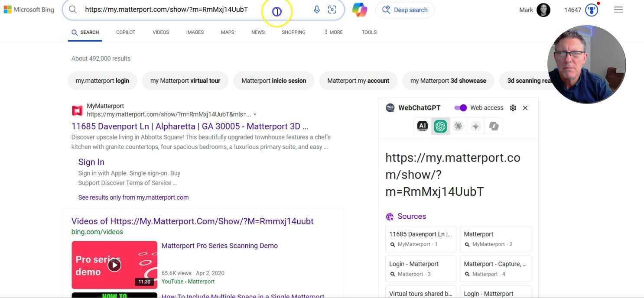The image size is (644, 298).
Task: Expand the More menu
Action: coord(333,32)
